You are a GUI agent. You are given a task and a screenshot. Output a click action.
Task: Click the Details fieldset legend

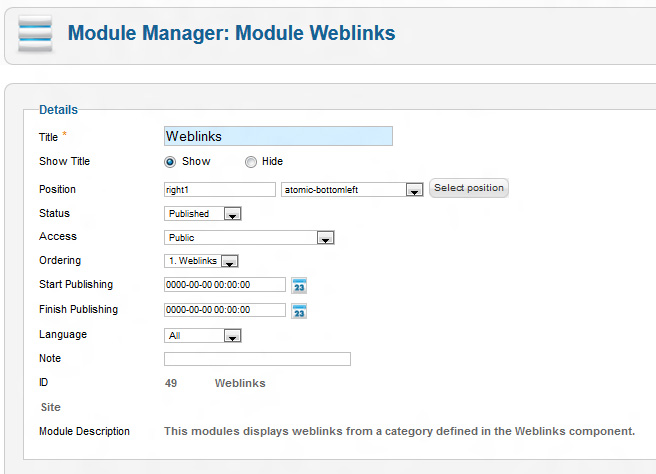pos(58,110)
